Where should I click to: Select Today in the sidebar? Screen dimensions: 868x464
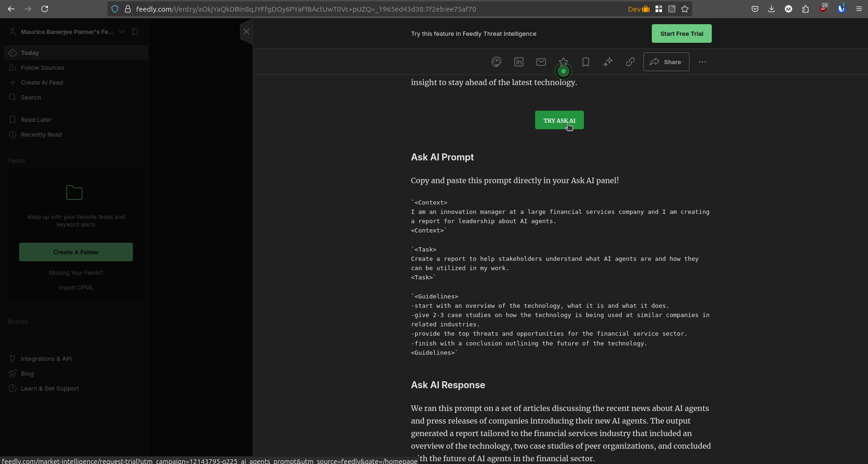click(30, 53)
